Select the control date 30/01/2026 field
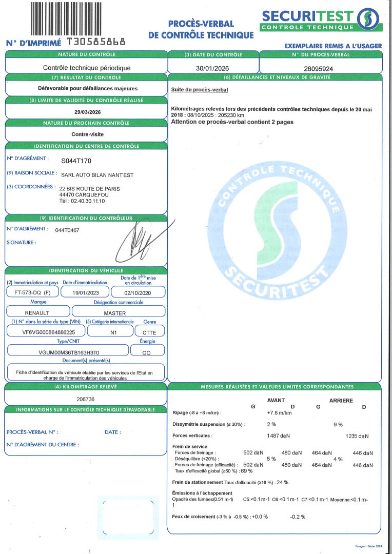This screenshot has height=554, width=392. pyautogui.click(x=213, y=67)
